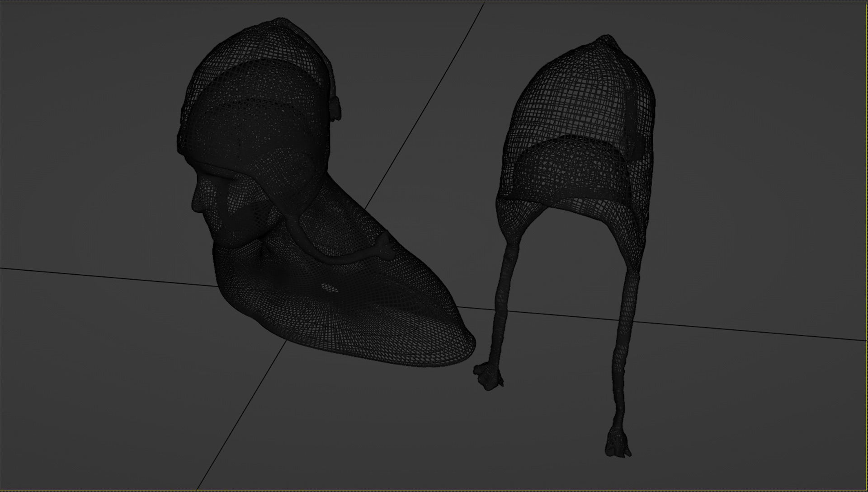
Task: Click the left tassel knot of standalone hat
Action: click(488, 376)
